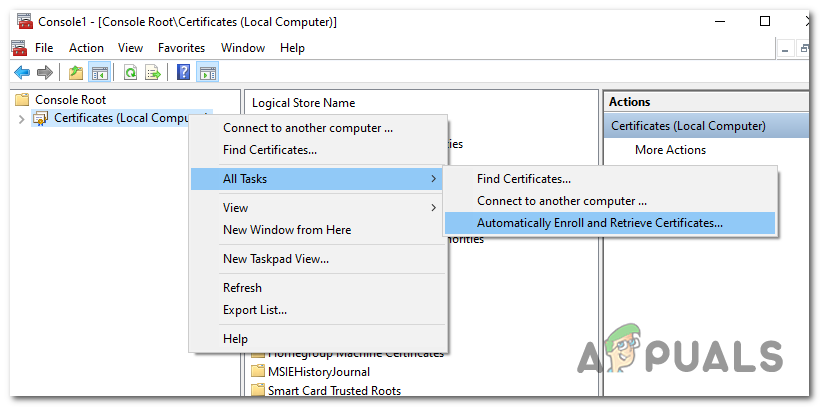Click the MMC toolbox icon beside File menu
Screen dimensions: 820x407
[19, 48]
